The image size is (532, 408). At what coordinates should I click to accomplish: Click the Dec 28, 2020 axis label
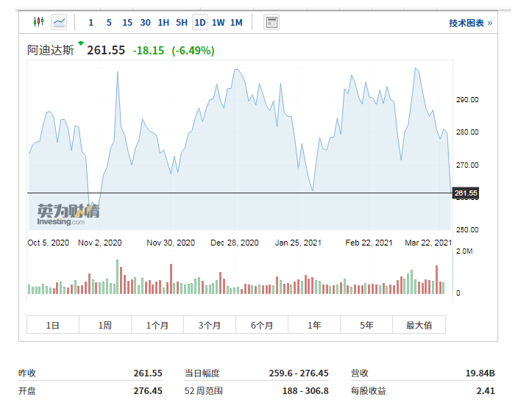[235, 243]
